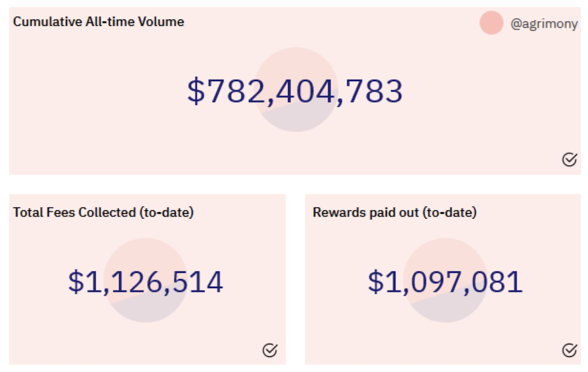
Task: Select the $782,404,783 volume figure
Action: [x=295, y=91]
